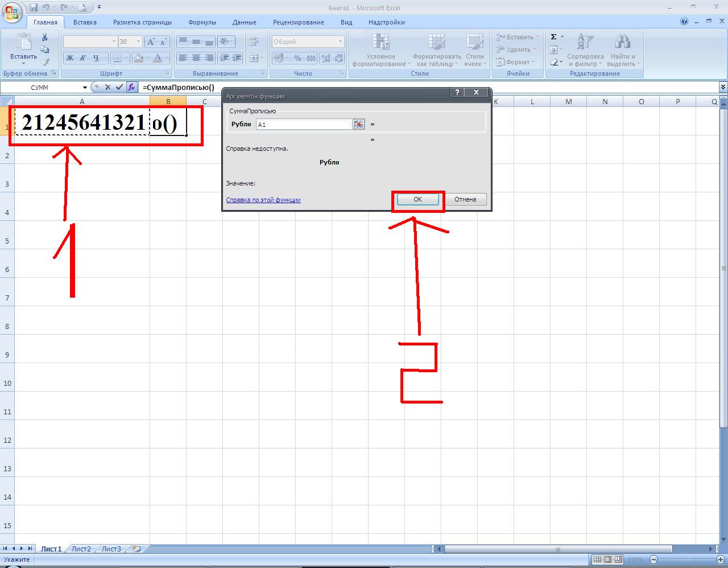Click the Insert Function fx icon
The image size is (728, 568).
[131, 87]
